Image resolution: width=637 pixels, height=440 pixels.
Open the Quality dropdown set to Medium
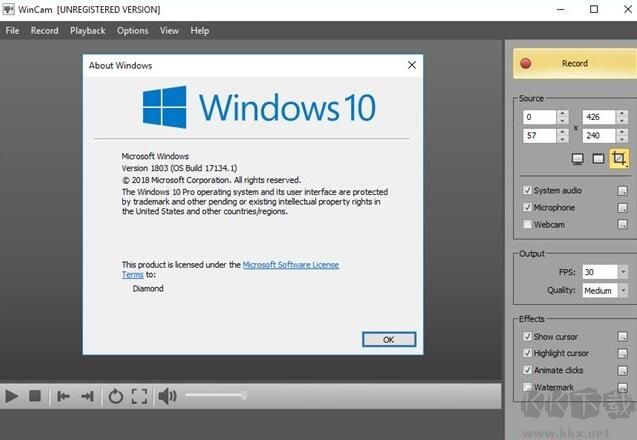622,291
